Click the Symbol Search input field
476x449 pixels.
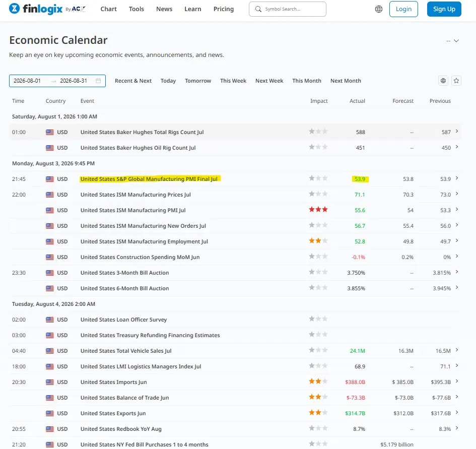point(288,9)
